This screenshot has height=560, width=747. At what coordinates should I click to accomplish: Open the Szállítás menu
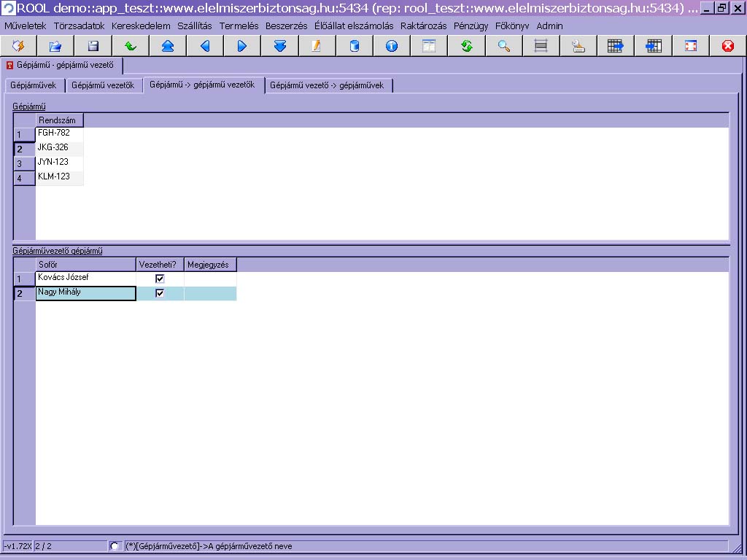tap(194, 26)
